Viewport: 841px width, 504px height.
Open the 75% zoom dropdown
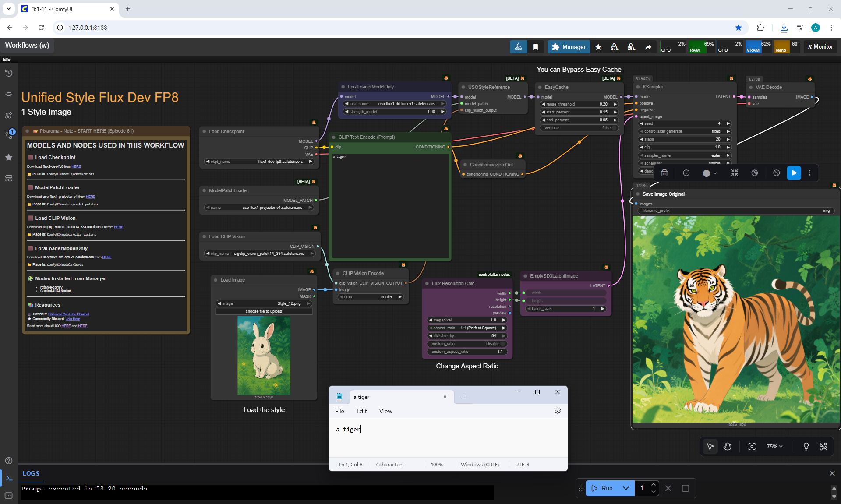[774, 446]
